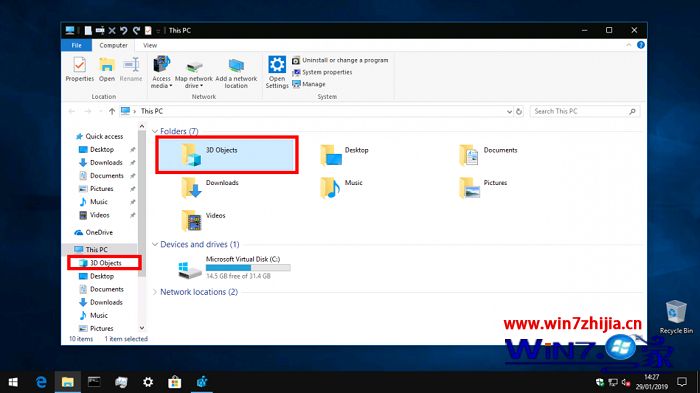
Task: Select the Desktop folder in main pane
Action: click(x=345, y=155)
